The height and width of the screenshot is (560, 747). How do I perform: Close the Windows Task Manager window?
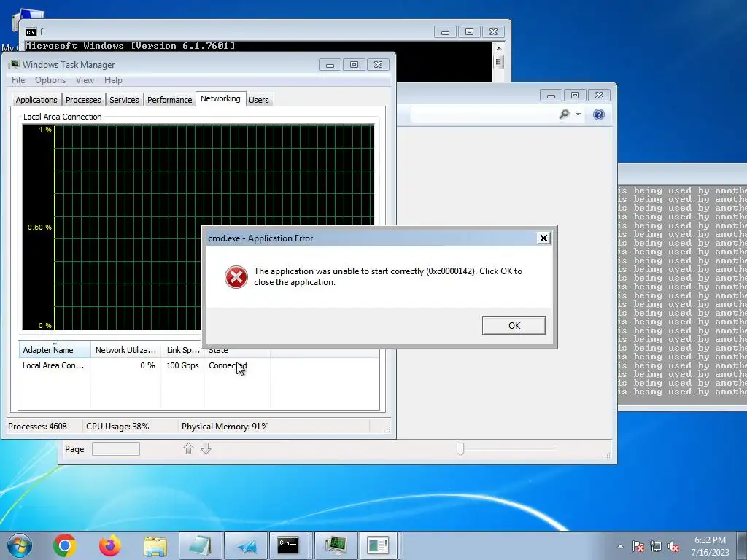379,65
